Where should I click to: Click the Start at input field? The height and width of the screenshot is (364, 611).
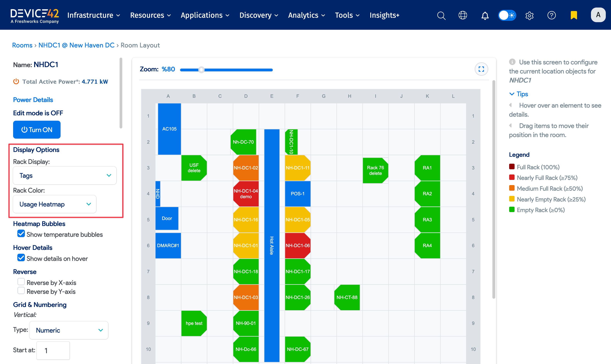[53, 351]
